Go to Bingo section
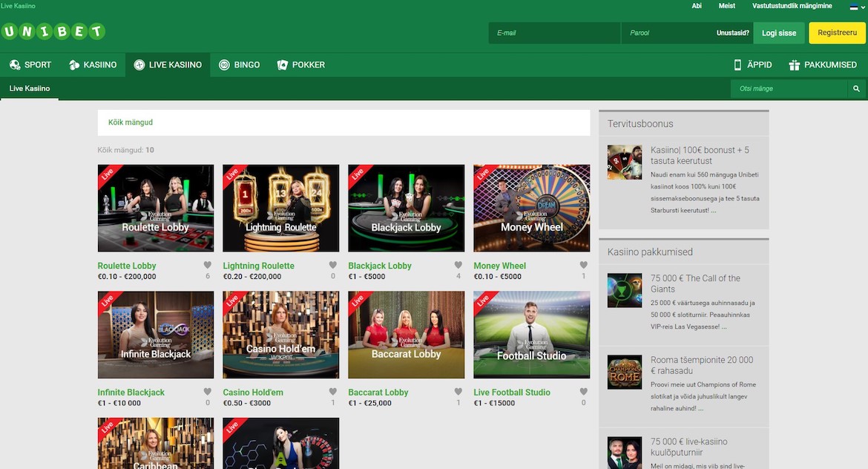This screenshot has height=469, width=868. [239, 65]
